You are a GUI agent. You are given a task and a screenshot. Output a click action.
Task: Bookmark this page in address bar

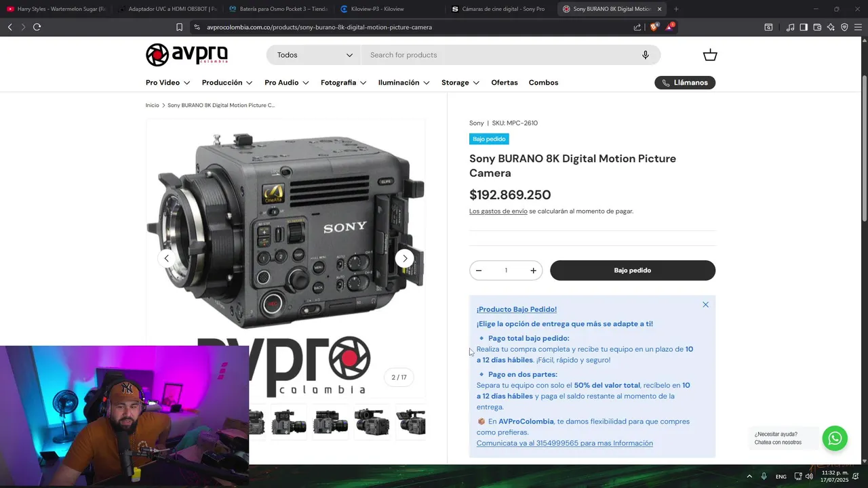[x=179, y=27]
